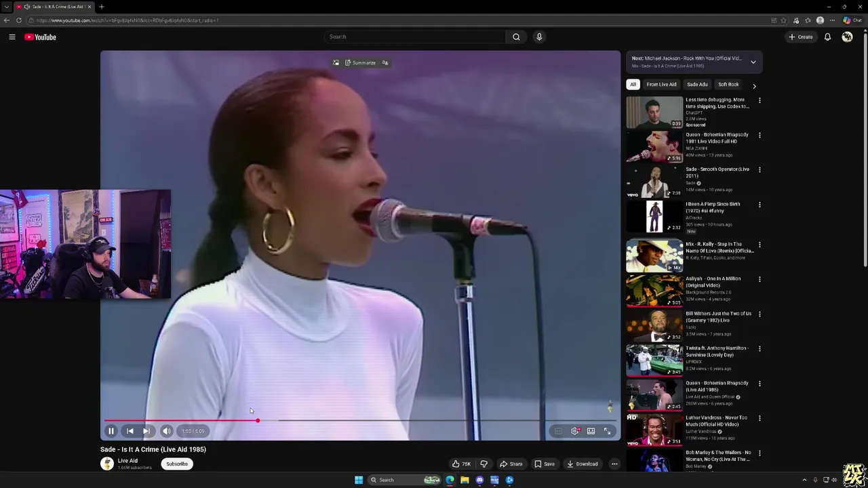Open options for the Bill Withers video
868x488 pixels.
pos(759,314)
